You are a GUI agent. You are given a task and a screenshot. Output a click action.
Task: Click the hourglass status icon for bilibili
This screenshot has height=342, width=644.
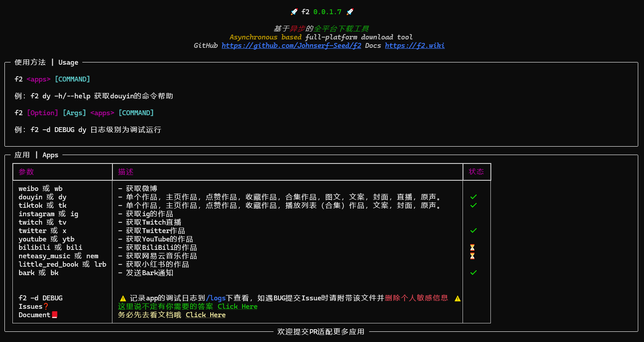point(472,247)
